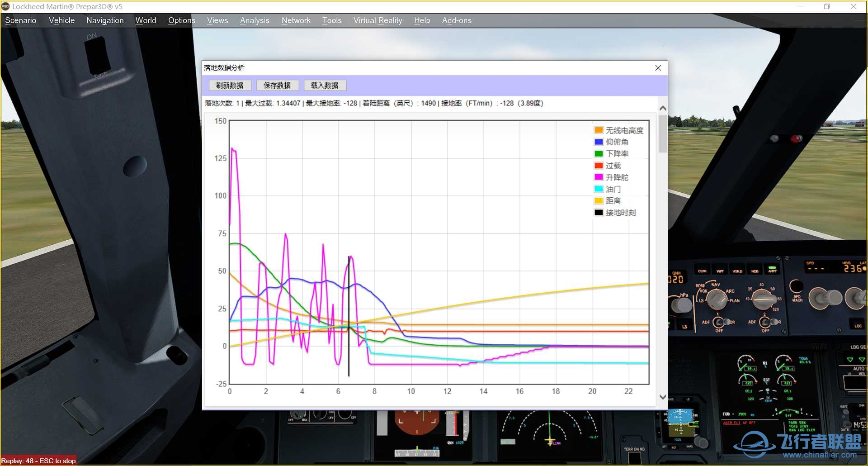Click the dialog scrollbar down arrow

[x=663, y=397]
